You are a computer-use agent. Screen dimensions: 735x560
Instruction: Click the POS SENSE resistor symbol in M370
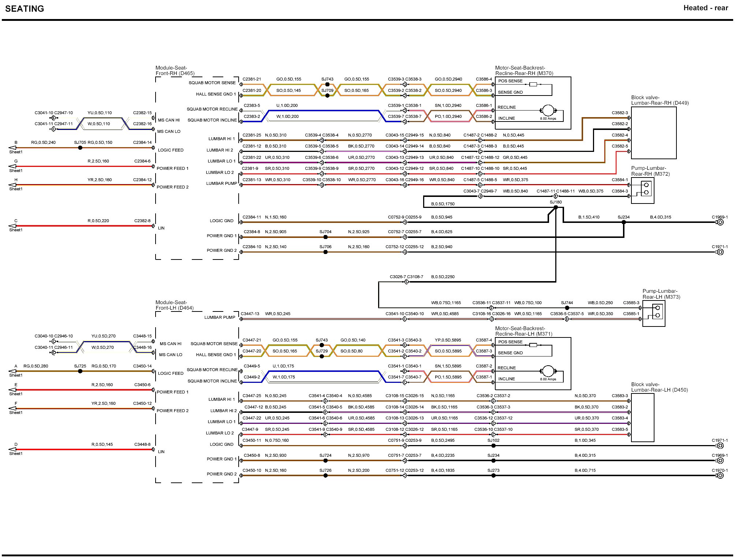(533, 85)
